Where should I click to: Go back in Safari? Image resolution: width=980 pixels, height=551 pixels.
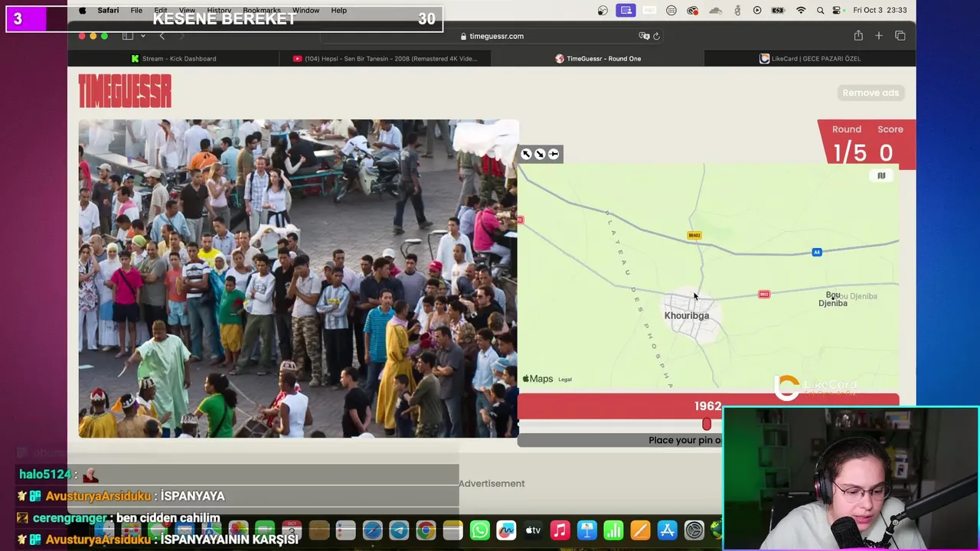coord(162,36)
